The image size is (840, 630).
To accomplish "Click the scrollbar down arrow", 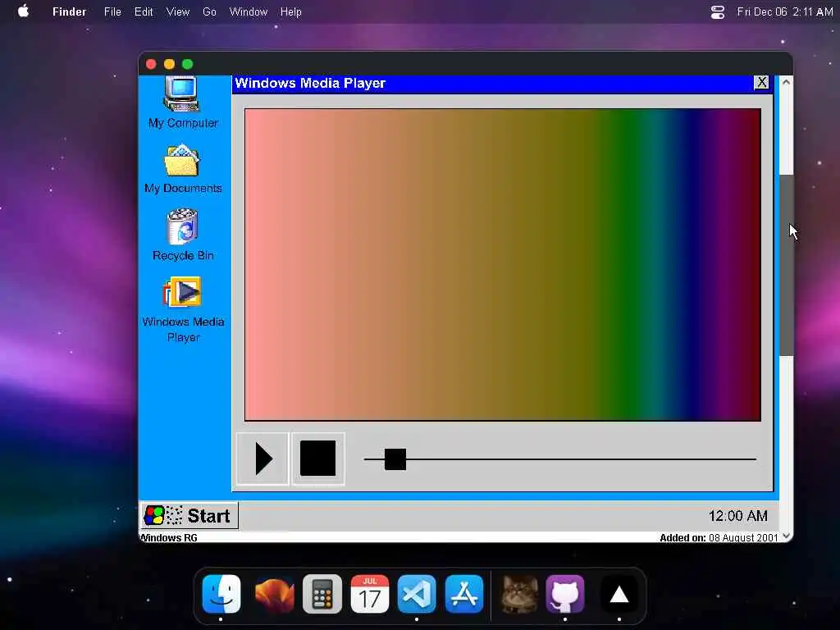I will (x=786, y=536).
